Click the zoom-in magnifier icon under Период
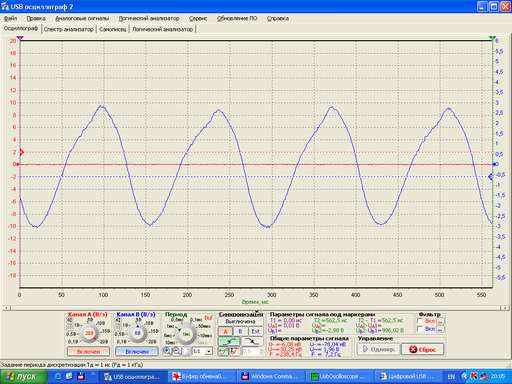 point(167,351)
